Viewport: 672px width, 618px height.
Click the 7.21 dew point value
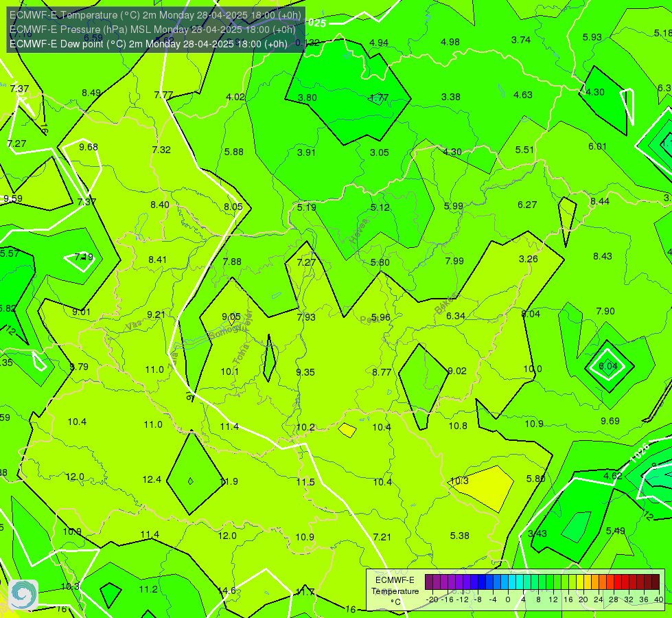(382, 537)
